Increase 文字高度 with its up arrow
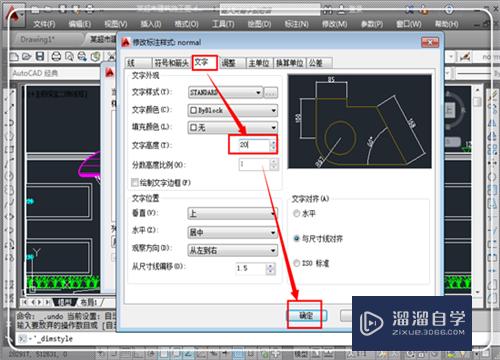This screenshot has width=500, height=360. tap(273, 142)
